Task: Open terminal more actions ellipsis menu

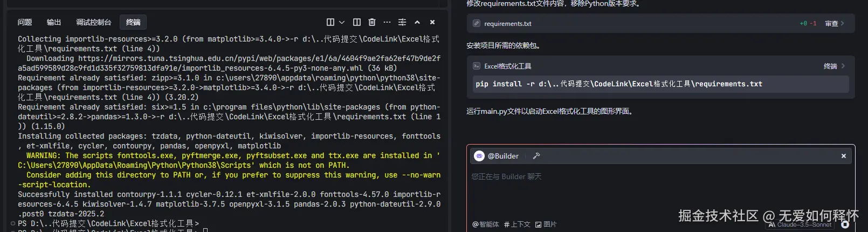Action: point(387,22)
